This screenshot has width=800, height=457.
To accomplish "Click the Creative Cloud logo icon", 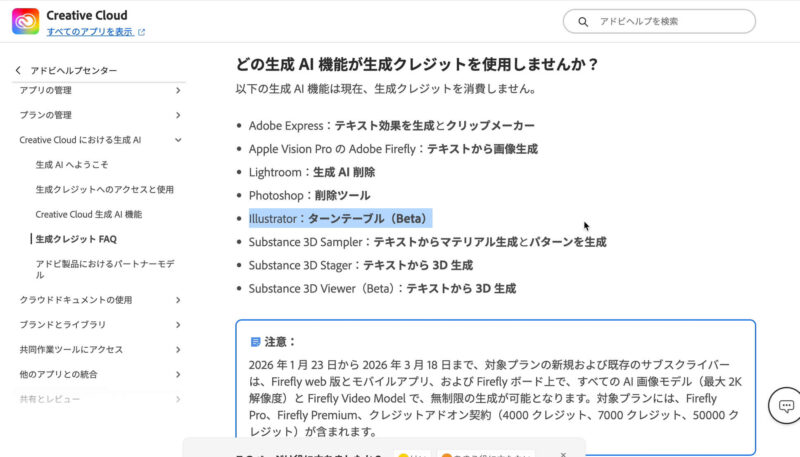I will point(26,21).
